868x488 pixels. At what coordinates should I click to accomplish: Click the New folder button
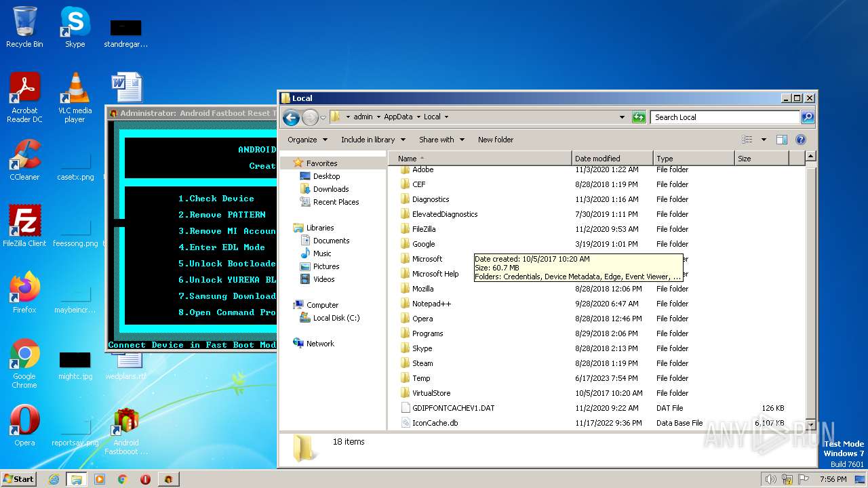(x=496, y=140)
